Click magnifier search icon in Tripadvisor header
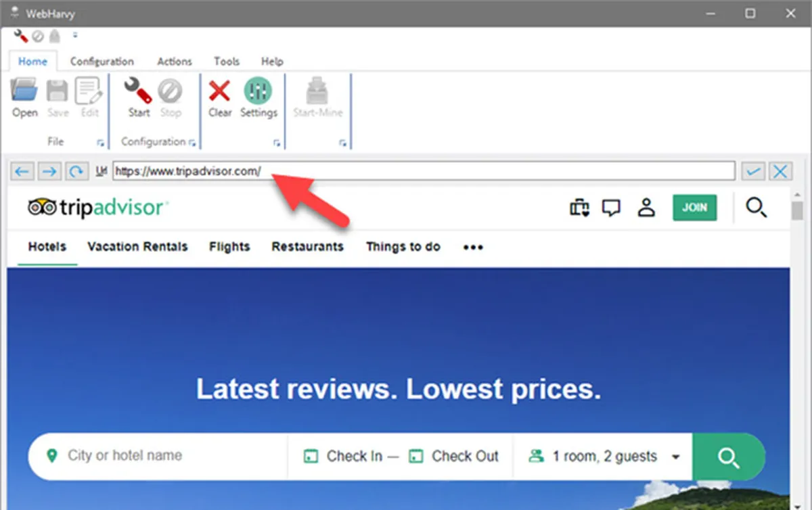Viewport: 812px width, 510px height. coord(756,207)
